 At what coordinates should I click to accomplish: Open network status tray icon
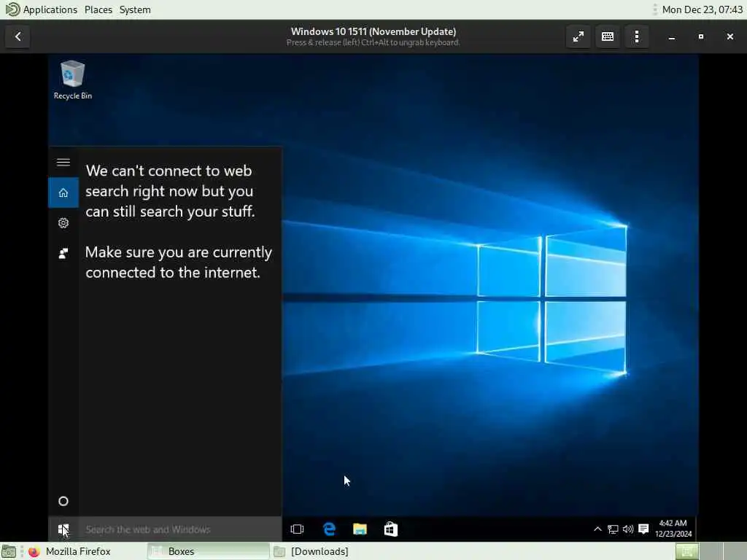[613, 529]
